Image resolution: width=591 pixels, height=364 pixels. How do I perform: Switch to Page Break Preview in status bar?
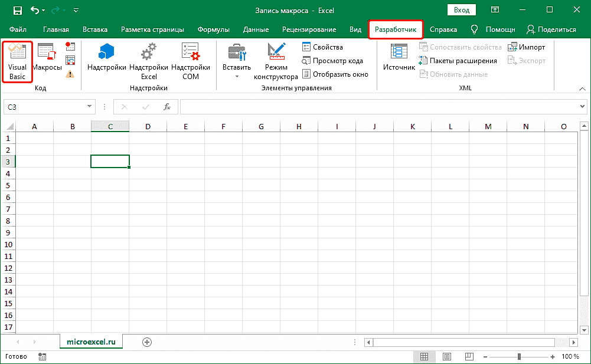[x=469, y=357]
